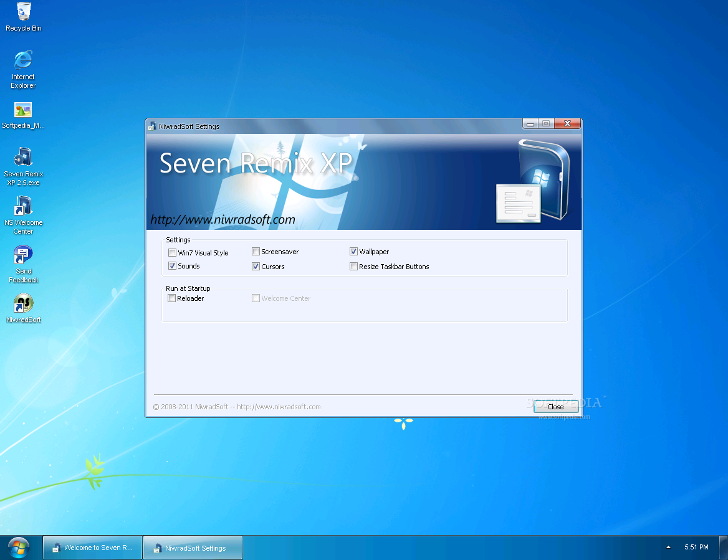The height and width of the screenshot is (560, 728).
Task: Uncheck the Sounds checkbox
Action: click(172, 266)
